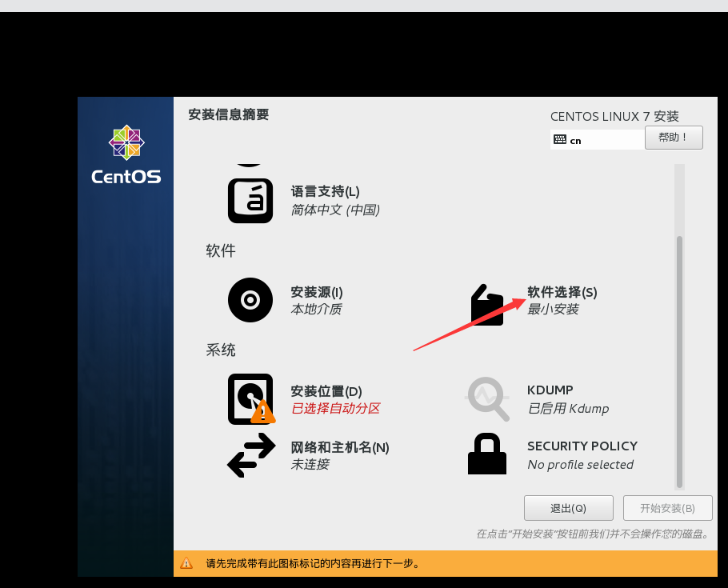
Task: Click the 安装信息摘要 title text
Action: 229,114
